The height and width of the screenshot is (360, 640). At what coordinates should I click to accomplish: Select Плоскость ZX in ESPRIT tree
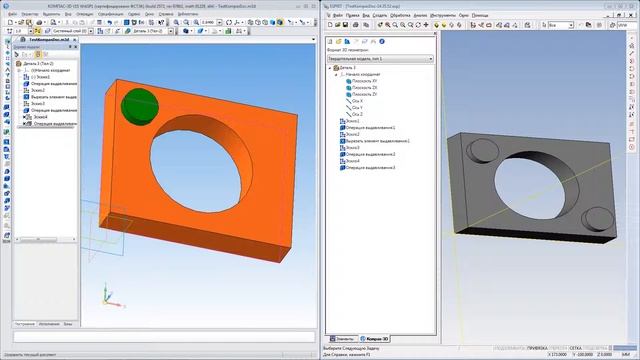pyautogui.click(x=364, y=88)
